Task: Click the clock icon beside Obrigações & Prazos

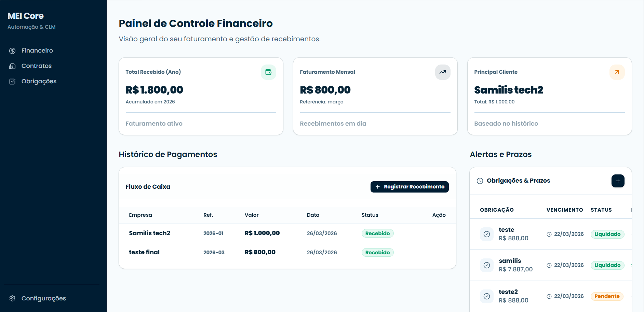Action: pyautogui.click(x=480, y=181)
